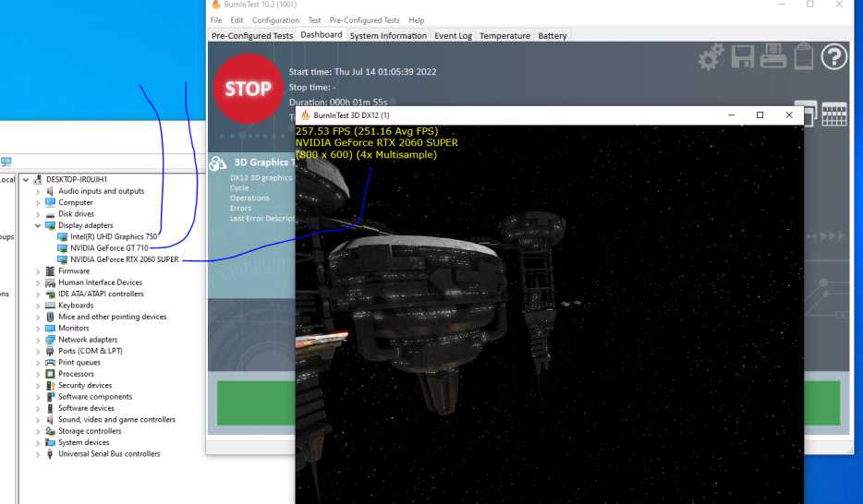Image resolution: width=863 pixels, height=504 pixels.
Task: Close the BurnInTest 3D DX12 window
Action: coord(789,114)
